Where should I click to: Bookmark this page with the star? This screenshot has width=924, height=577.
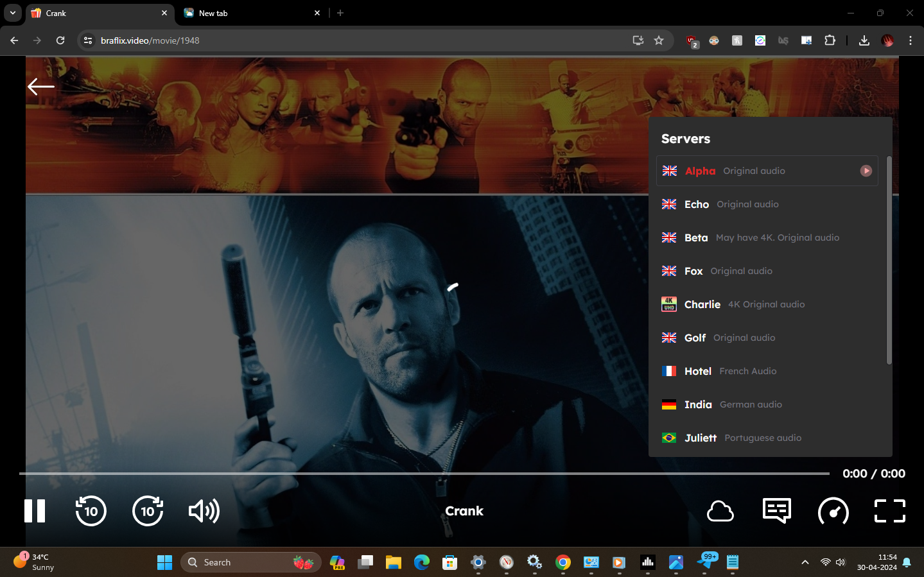(659, 40)
